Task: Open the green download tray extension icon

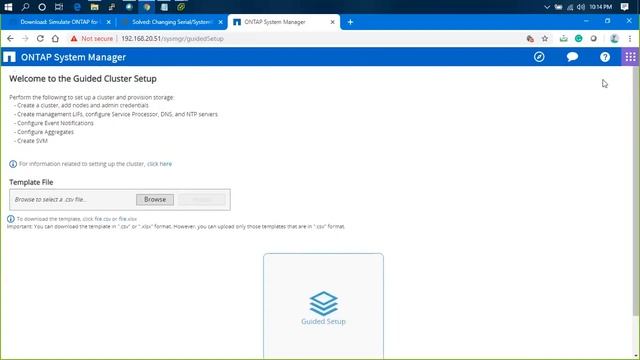Action: click(x=564, y=38)
